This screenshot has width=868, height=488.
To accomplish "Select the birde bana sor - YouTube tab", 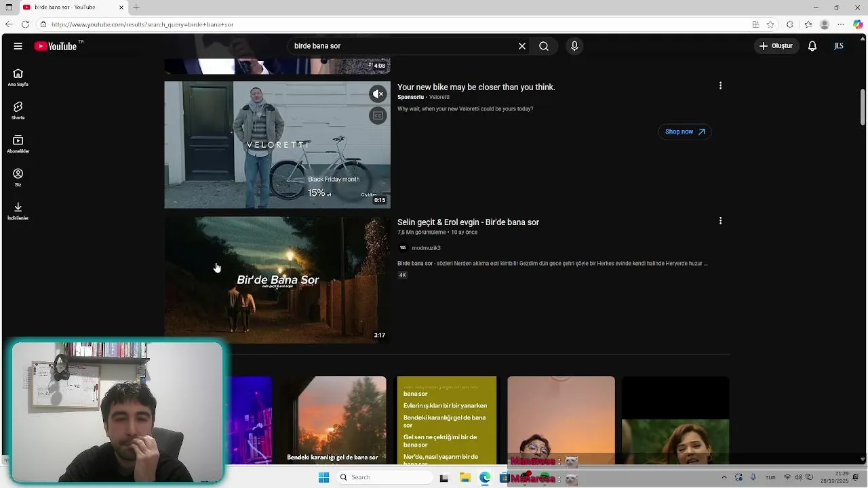I will [73, 7].
